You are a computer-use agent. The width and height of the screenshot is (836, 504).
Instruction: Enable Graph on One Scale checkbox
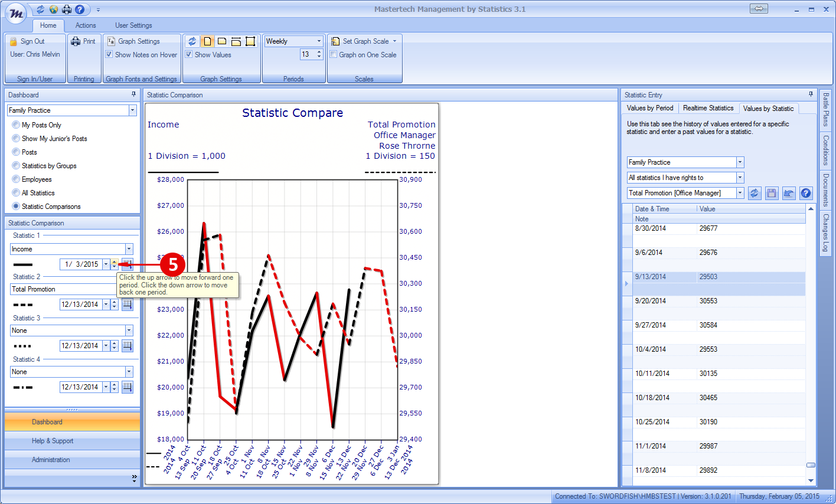click(x=334, y=54)
